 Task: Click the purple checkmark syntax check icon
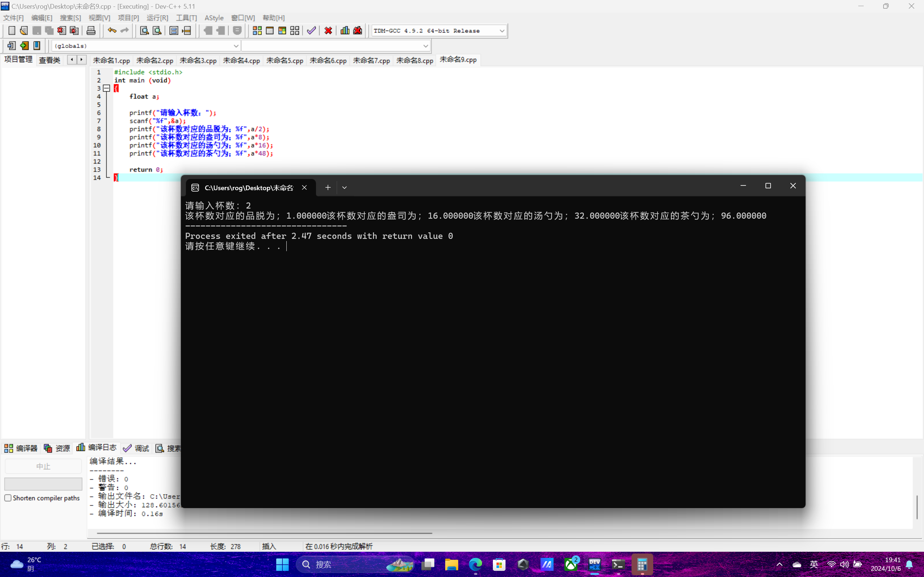[311, 31]
